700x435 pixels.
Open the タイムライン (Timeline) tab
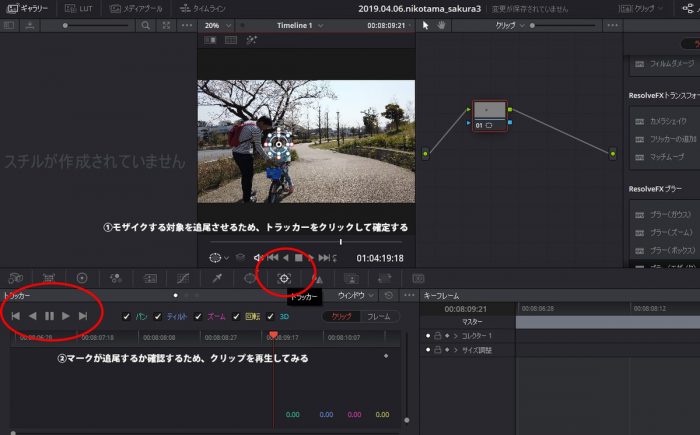point(203,8)
